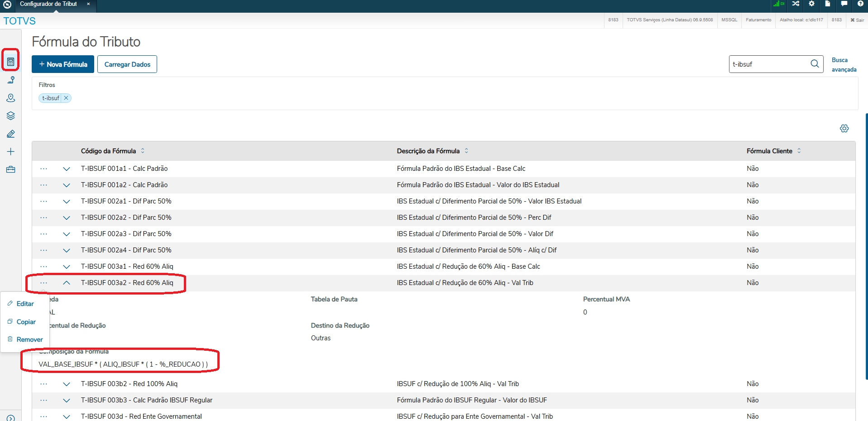
Task: Expand row T-IBSUF 003b2 details
Action: (67, 384)
